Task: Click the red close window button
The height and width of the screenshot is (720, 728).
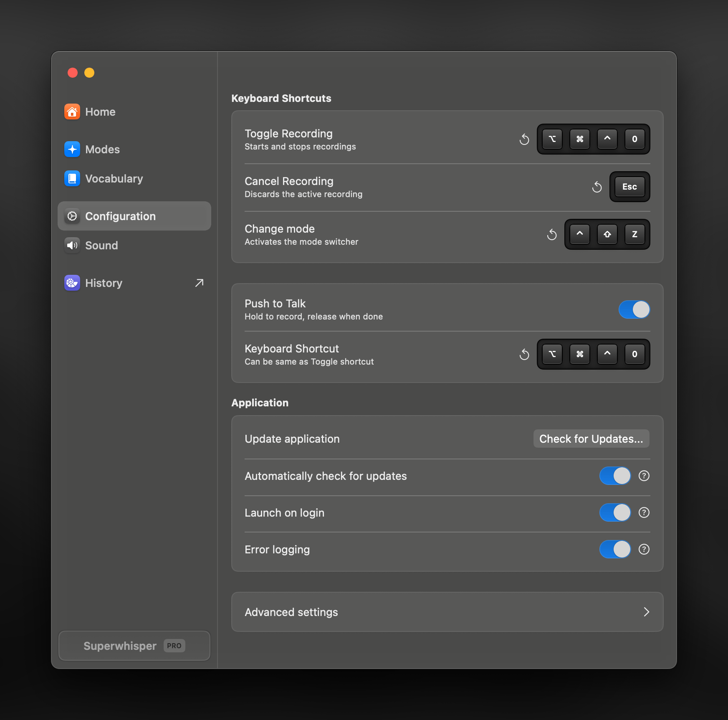Action: click(73, 73)
